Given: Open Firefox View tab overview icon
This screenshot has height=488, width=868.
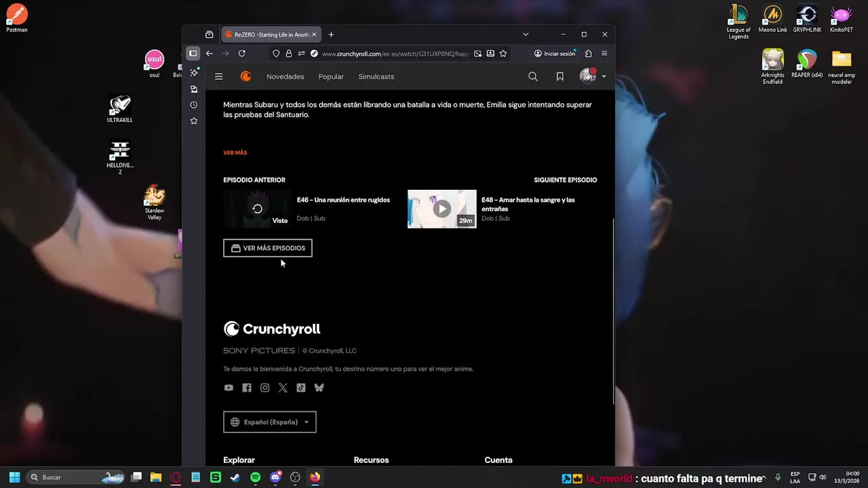Looking at the screenshot, I should point(209,35).
